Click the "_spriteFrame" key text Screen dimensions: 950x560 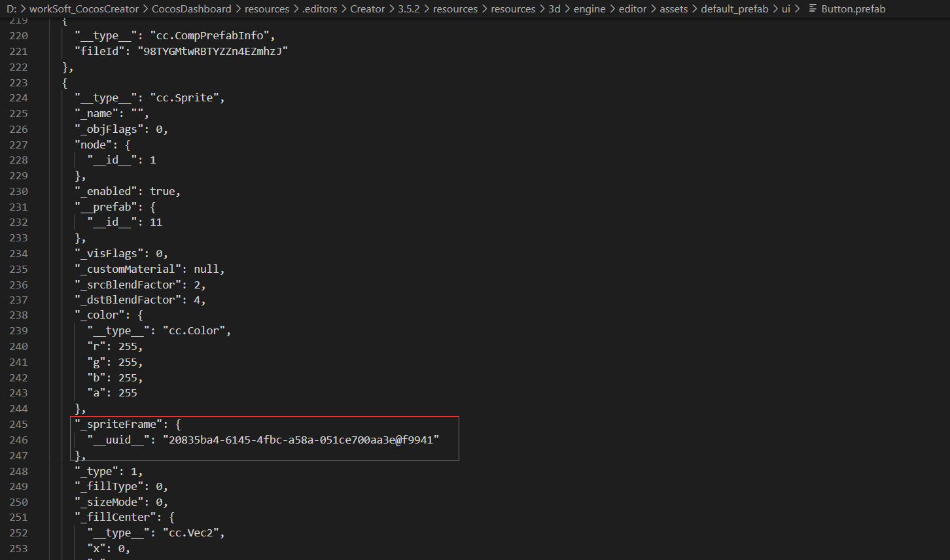118,425
